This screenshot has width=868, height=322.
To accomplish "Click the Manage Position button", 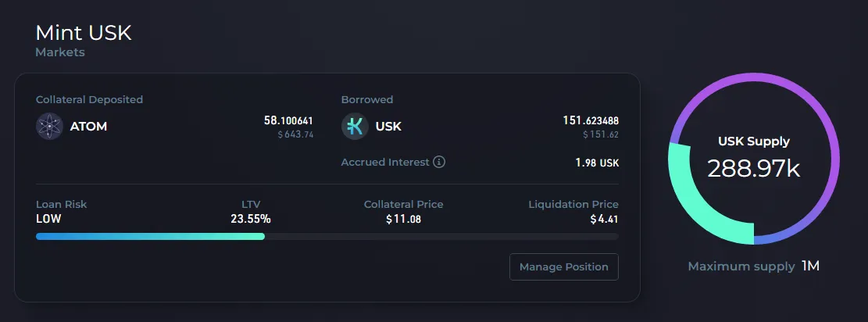I will point(563,267).
